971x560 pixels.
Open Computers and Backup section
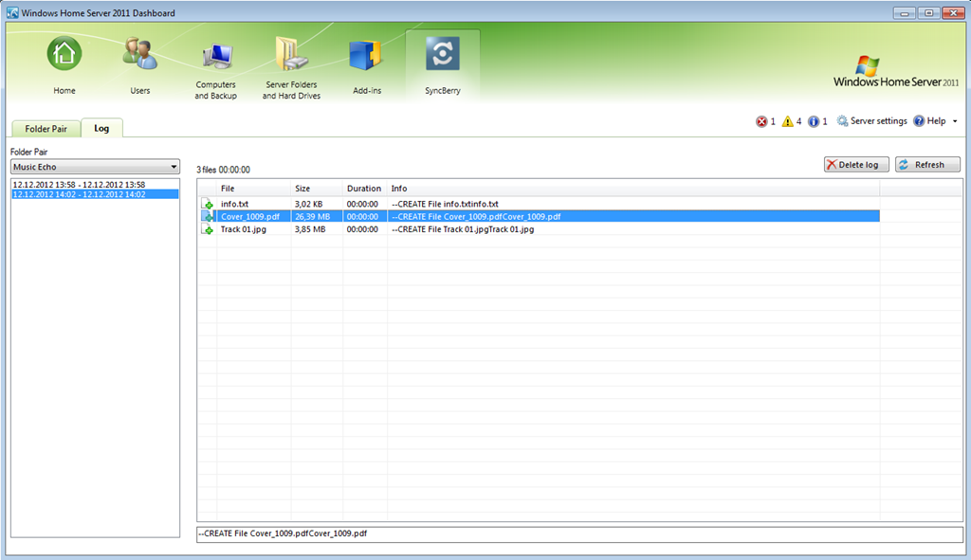coord(215,59)
